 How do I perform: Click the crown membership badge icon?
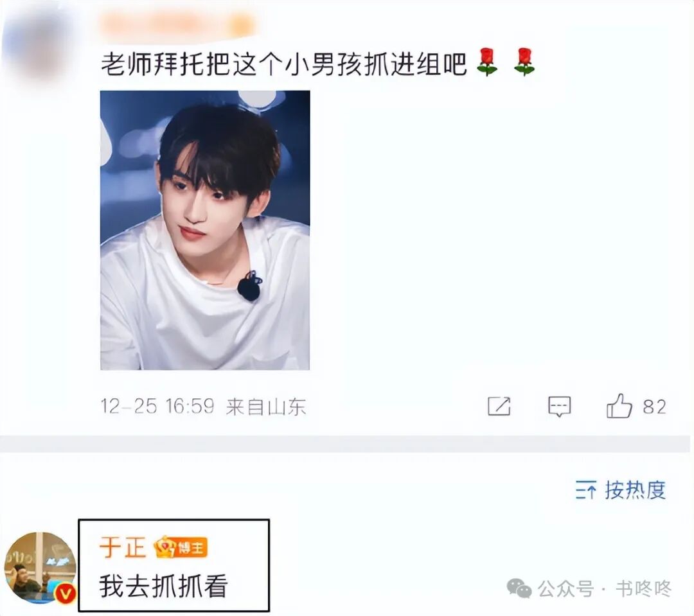click(x=165, y=547)
